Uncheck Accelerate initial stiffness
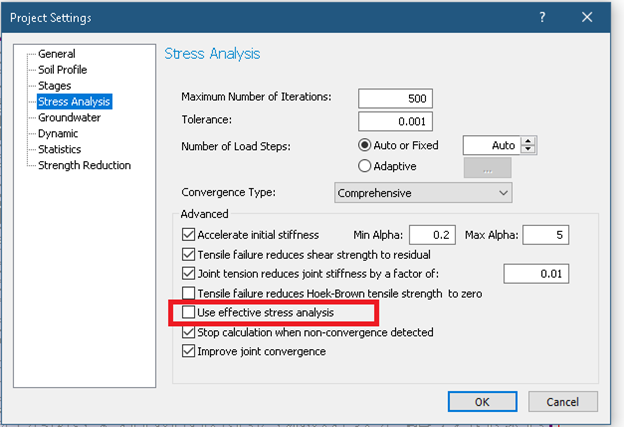The image size is (624, 427). (x=188, y=235)
